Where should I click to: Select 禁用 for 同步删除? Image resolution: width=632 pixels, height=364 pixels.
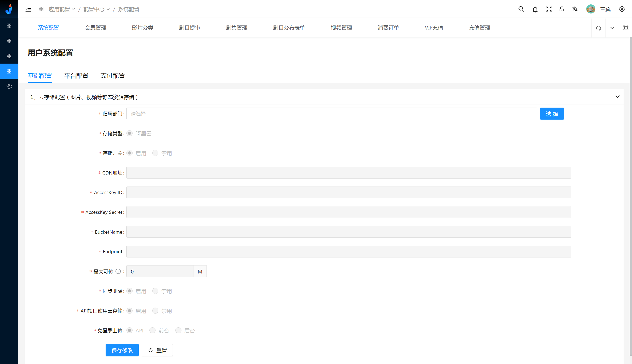tap(155, 291)
